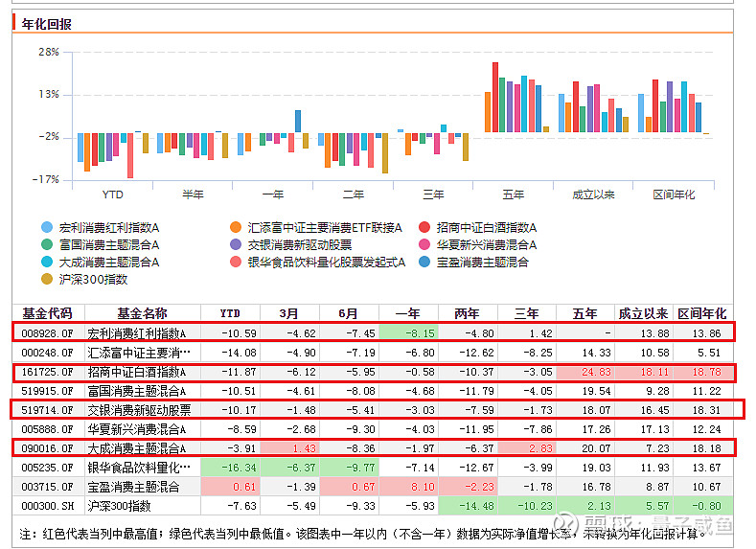Sort by the 6月 column header
Viewport: 756px width, 549px height.
[349, 314]
